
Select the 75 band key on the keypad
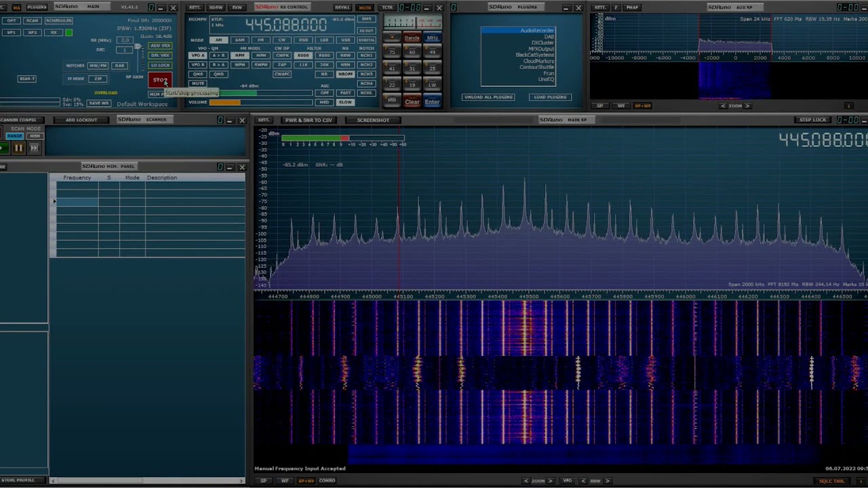(x=392, y=52)
